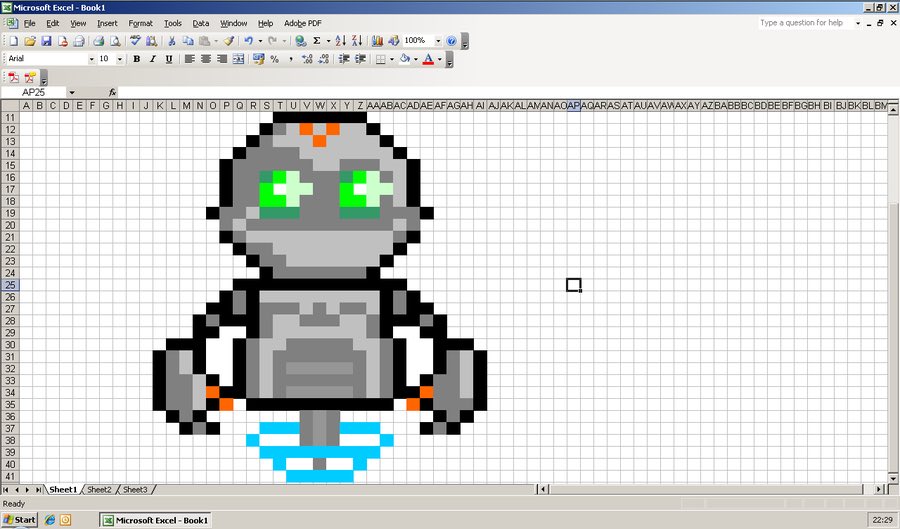Toggle Italic formatting

pyautogui.click(x=153, y=59)
